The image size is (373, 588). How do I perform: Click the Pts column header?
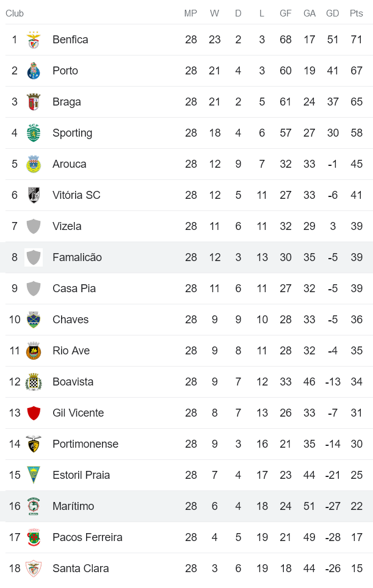(357, 13)
